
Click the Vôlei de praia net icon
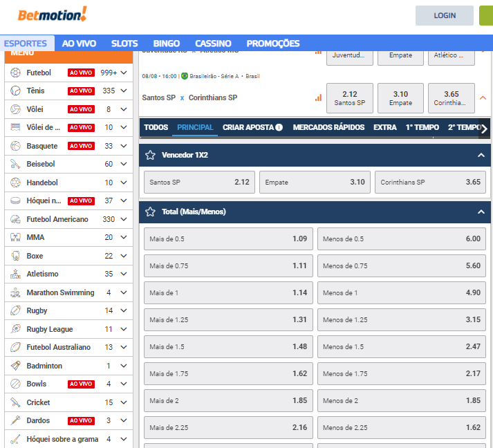pyautogui.click(x=15, y=127)
